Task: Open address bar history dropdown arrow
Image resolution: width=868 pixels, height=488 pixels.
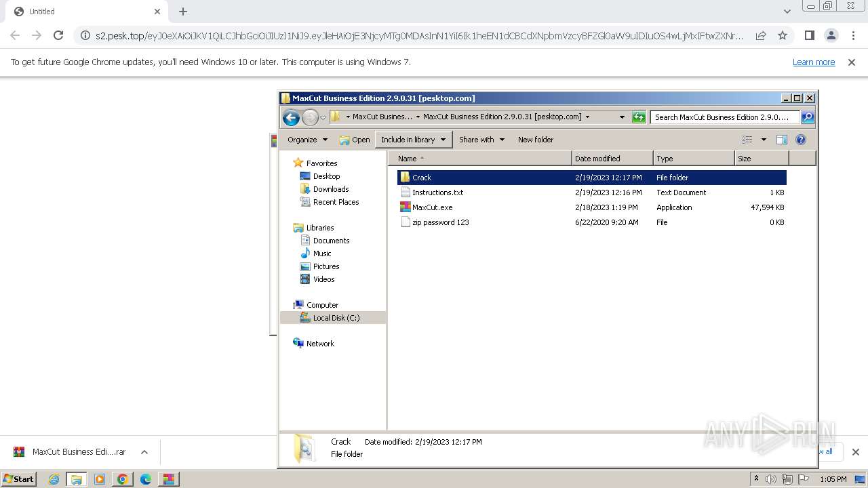Action: (x=622, y=117)
